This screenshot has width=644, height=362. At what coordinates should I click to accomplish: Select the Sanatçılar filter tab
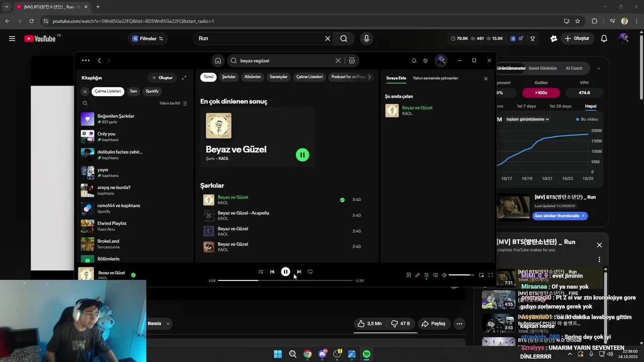pyautogui.click(x=279, y=77)
